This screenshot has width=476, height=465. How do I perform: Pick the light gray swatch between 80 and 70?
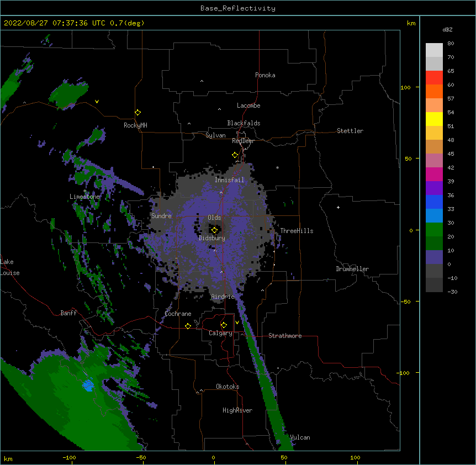(434, 50)
